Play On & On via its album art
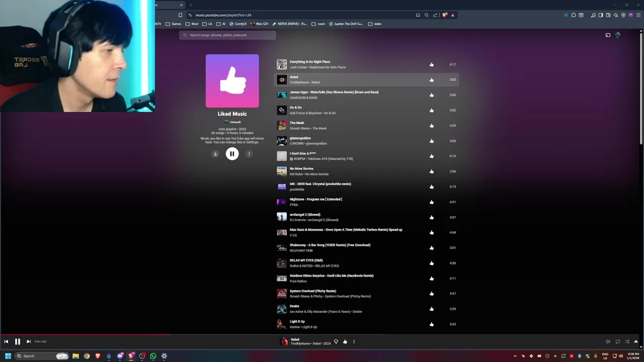The height and width of the screenshot is (362, 644). click(x=282, y=110)
